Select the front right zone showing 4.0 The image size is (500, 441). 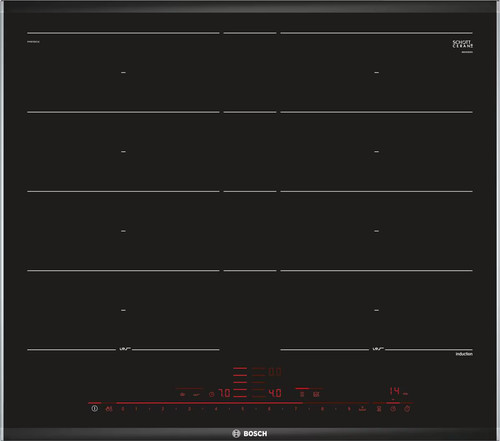(x=275, y=393)
